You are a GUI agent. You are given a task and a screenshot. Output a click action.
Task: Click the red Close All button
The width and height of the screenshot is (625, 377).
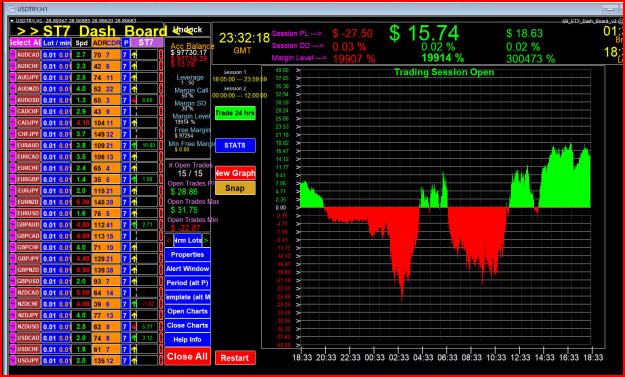pyautogui.click(x=188, y=356)
